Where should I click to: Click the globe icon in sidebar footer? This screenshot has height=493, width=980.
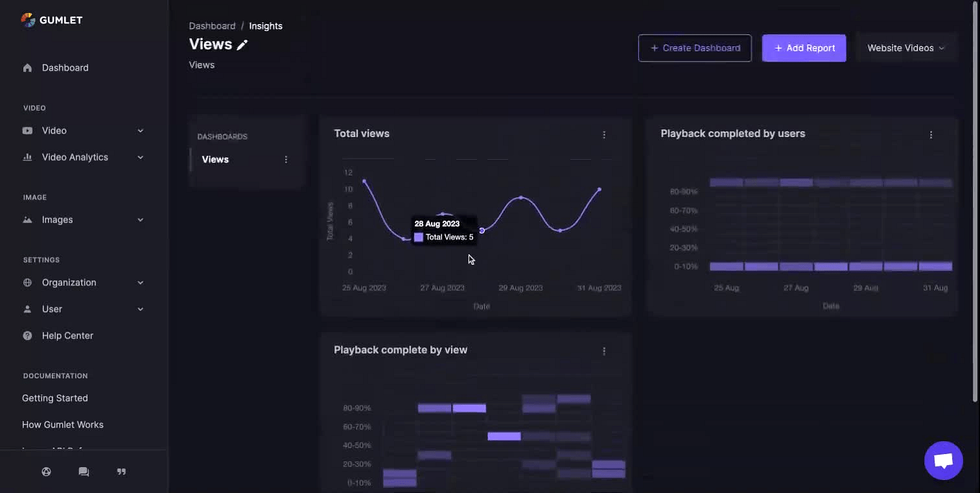click(x=46, y=472)
